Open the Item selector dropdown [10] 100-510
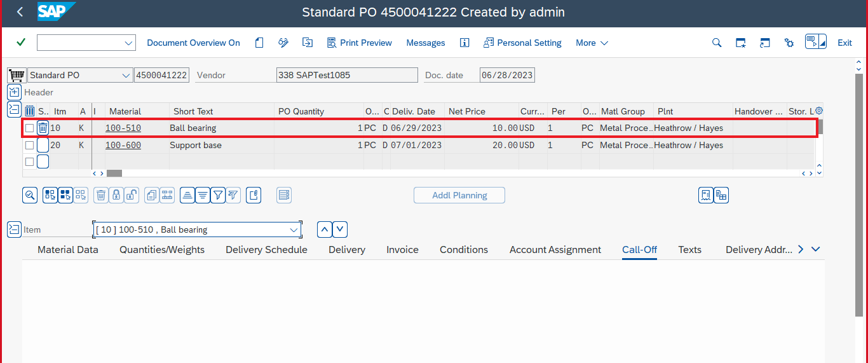 coord(294,229)
